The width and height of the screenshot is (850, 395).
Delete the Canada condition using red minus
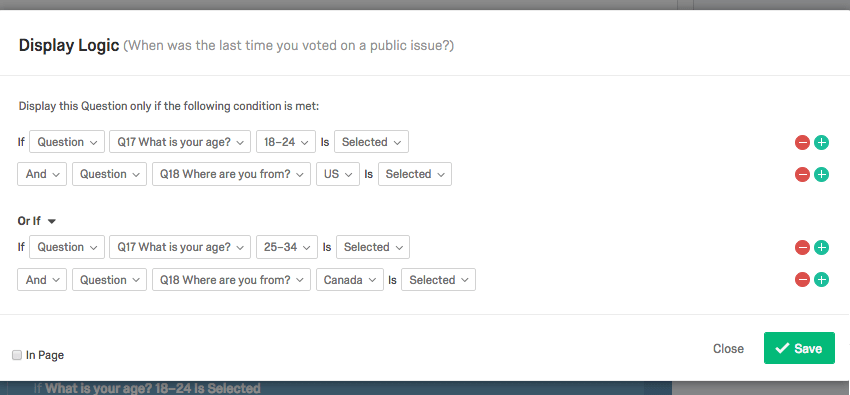point(802,280)
